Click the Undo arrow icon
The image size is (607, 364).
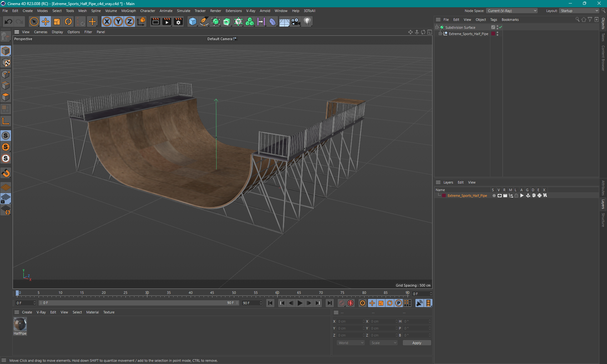point(9,21)
